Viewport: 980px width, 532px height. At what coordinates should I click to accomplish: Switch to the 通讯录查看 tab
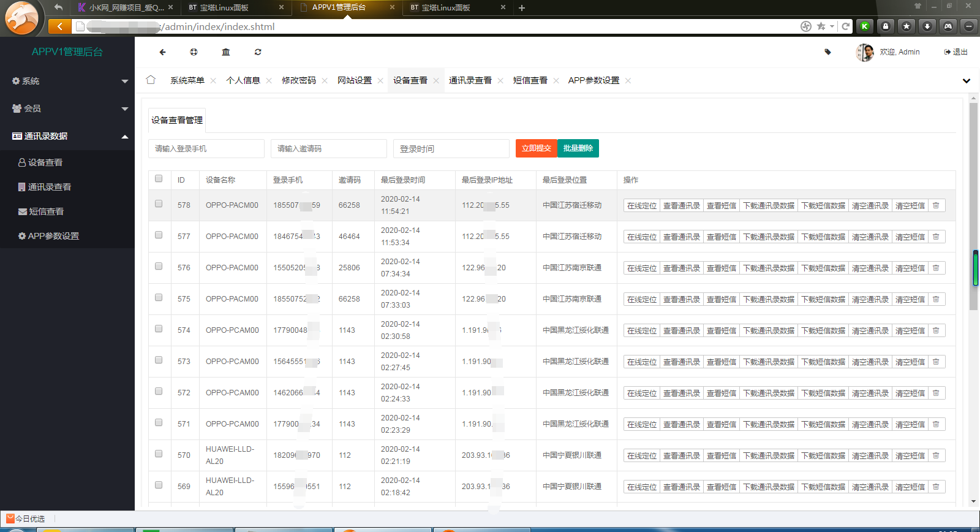point(470,80)
